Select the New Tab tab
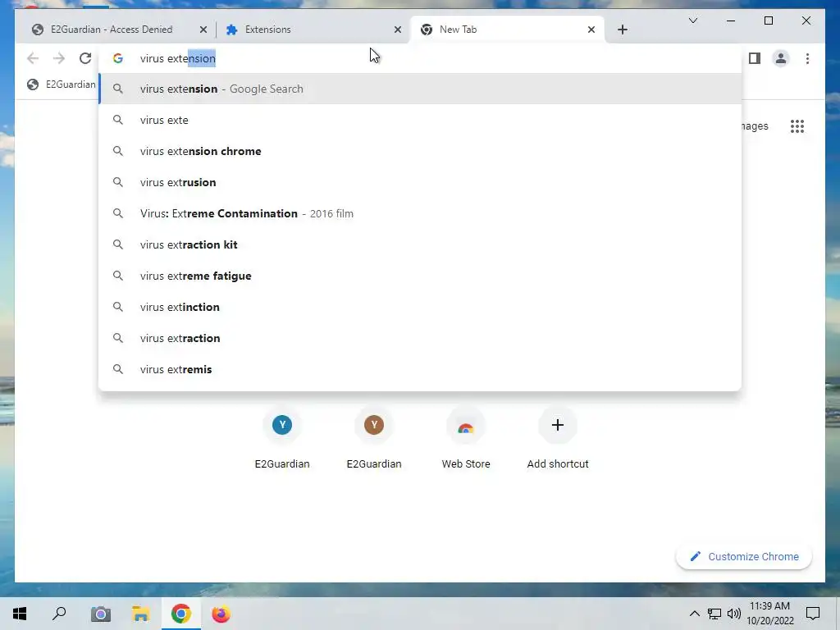The image size is (840, 630). coord(507,30)
